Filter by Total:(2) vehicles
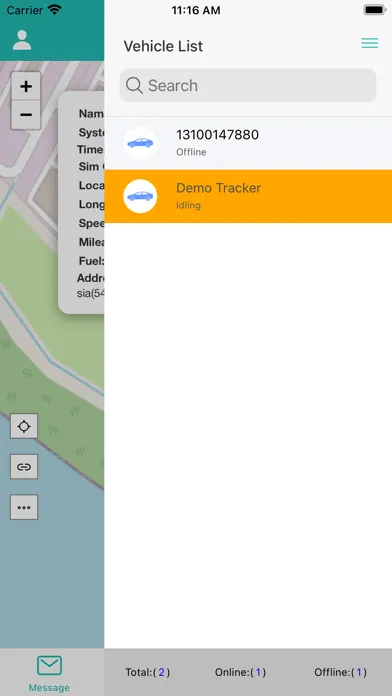The height and width of the screenshot is (696, 392). pos(148,672)
